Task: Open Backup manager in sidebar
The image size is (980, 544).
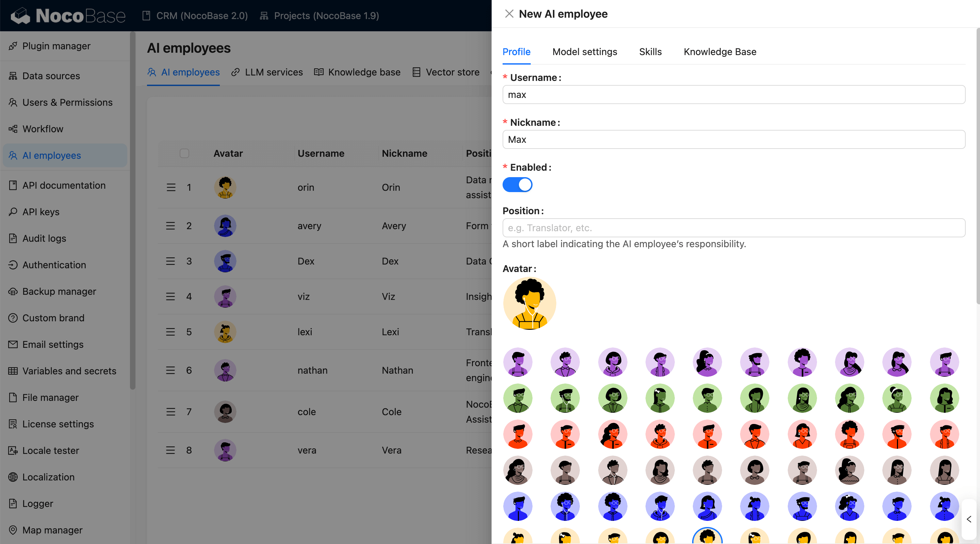Action: pyautogui.click(x=59, y=291)
